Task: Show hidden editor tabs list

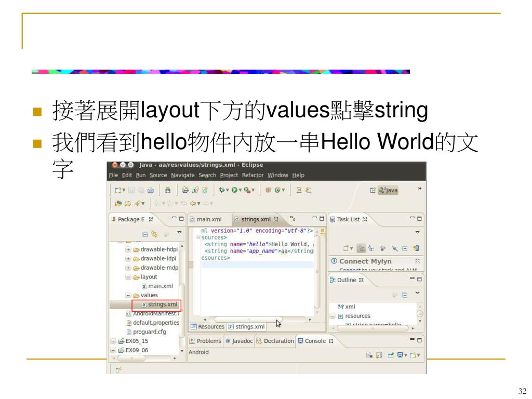Action: pos(292,218)
